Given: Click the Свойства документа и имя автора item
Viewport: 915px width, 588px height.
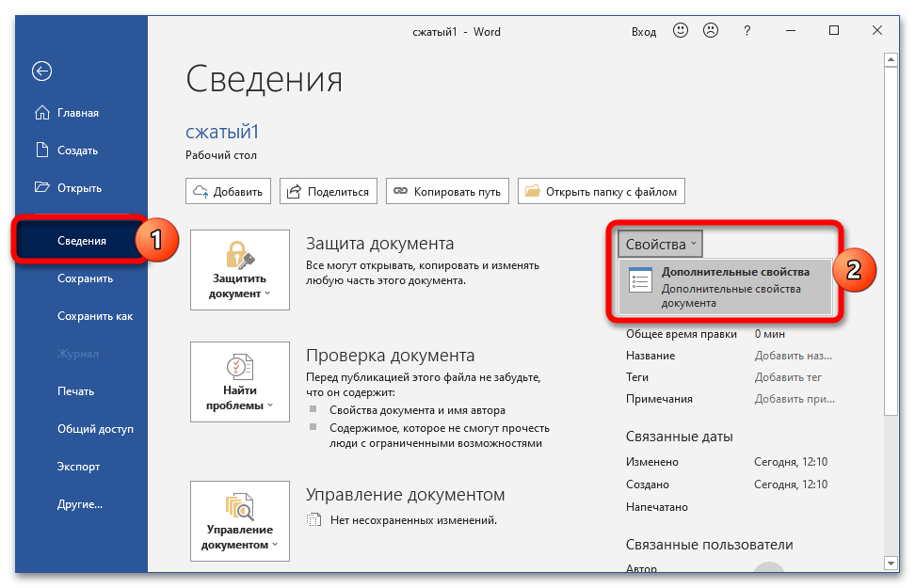Looking at the screenshot, I should tap(417, 410).
